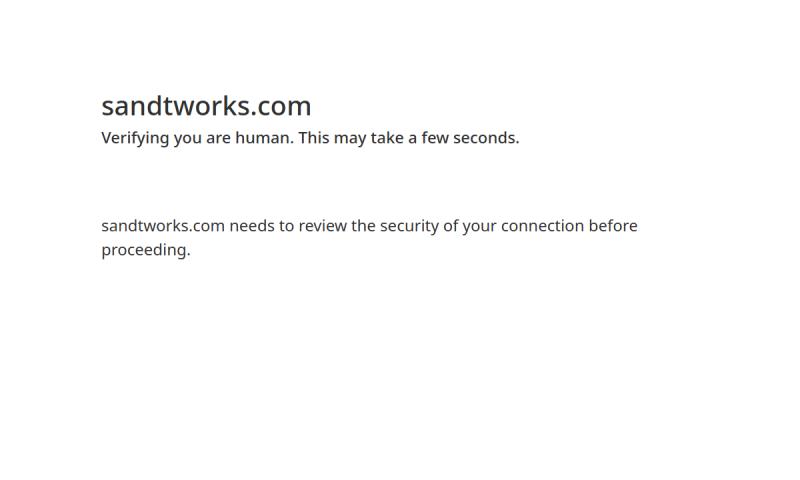Click the word "seconds." ending the subtitle
The width and height of the screenshot is (800, 480).
(x=486, y=138)
